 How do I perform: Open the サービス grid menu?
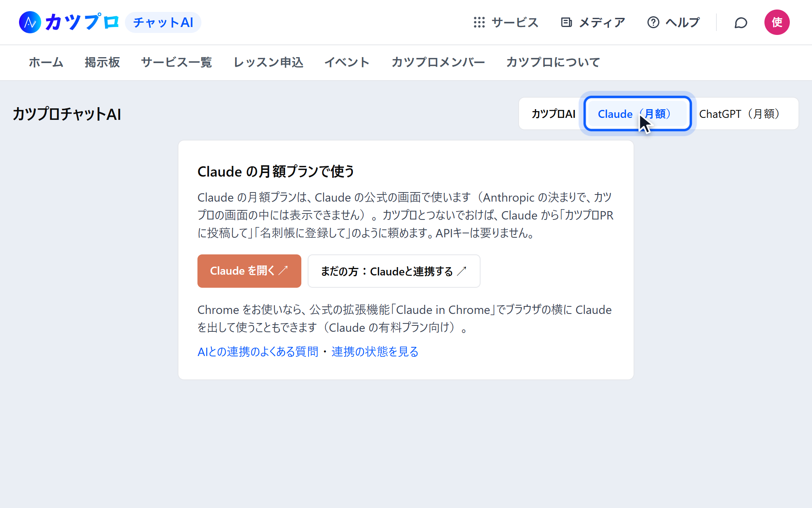506,22
